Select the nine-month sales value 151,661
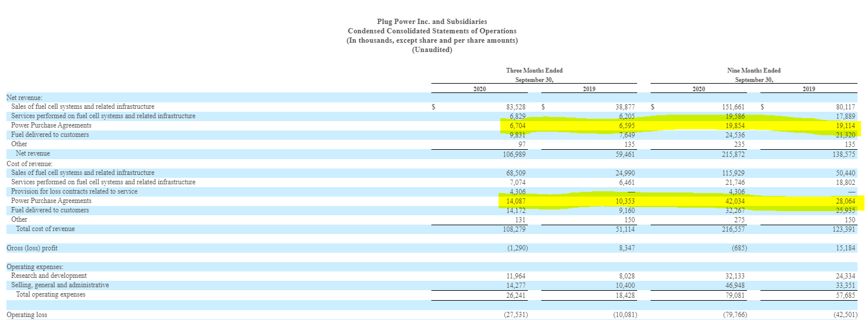Image resolution: width=868 pixels, height=320 pixels. tap(733, 106)
